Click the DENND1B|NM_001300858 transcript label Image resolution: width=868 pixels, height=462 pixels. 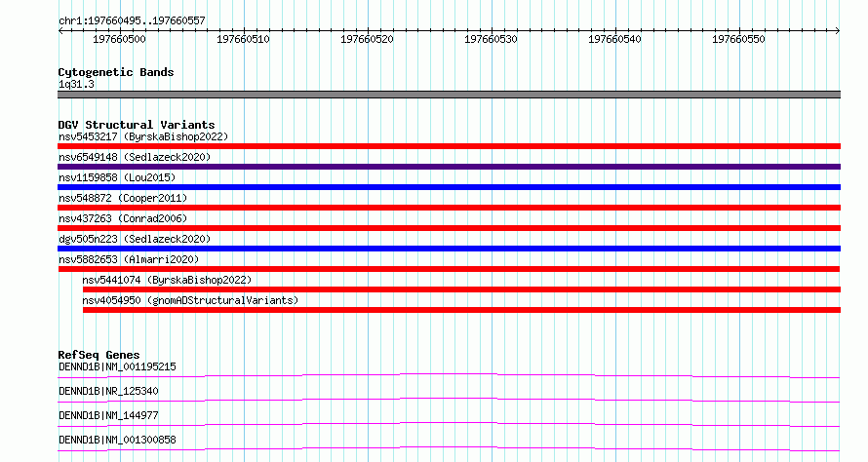click(x=117, y=440)
